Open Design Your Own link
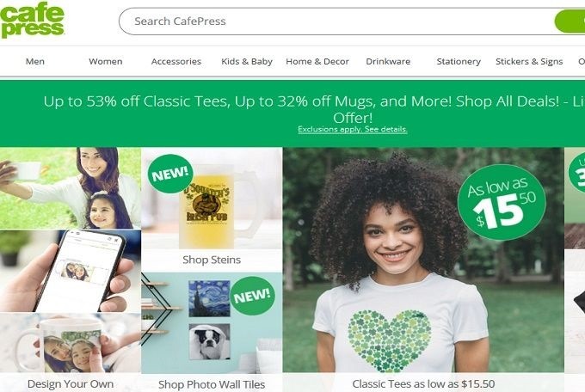 (71, 384)
